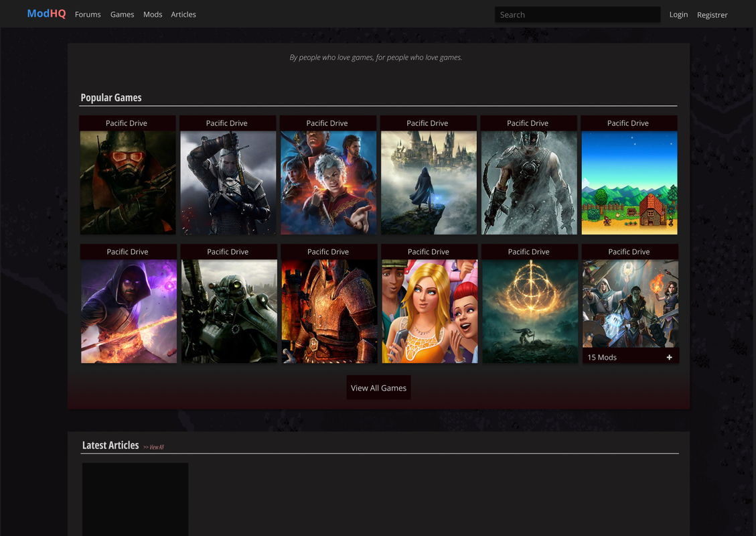Viewport: 756px width, 536px height.
Task: Open the white-haired swordsman game thumbnail
Action: [228, 182]
